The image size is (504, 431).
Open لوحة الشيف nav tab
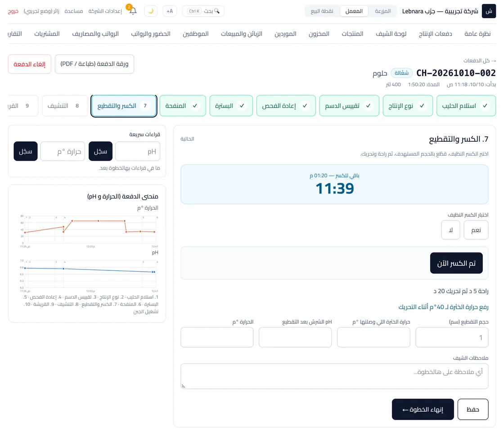click(391, 34)
